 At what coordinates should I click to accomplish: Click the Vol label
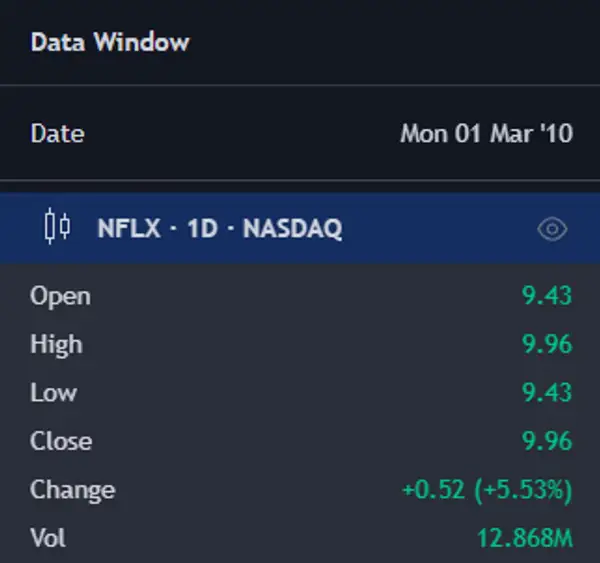[48, 538]
